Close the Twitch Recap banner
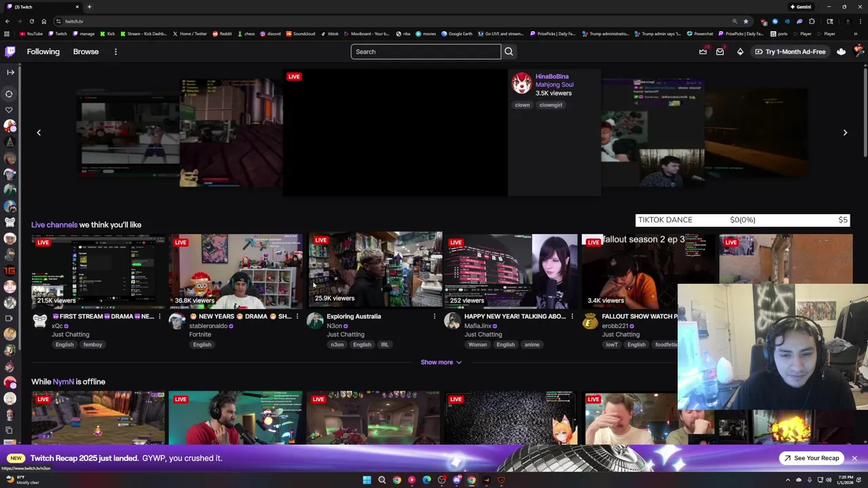 coord(854,458)
